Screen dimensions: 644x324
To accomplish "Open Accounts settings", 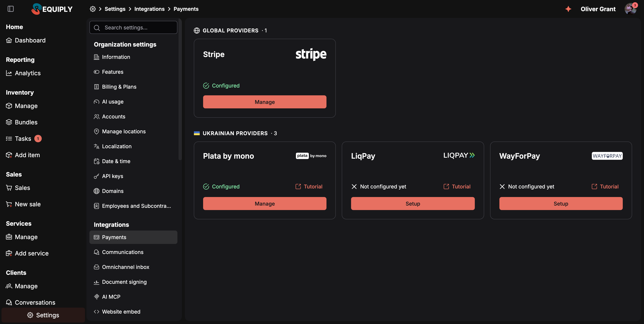I will [133, 117].
